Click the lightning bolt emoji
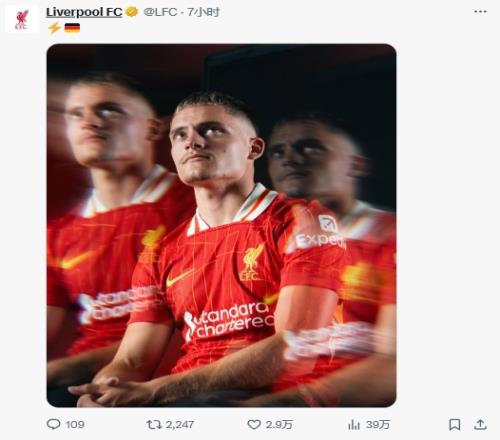 [54, 28]
